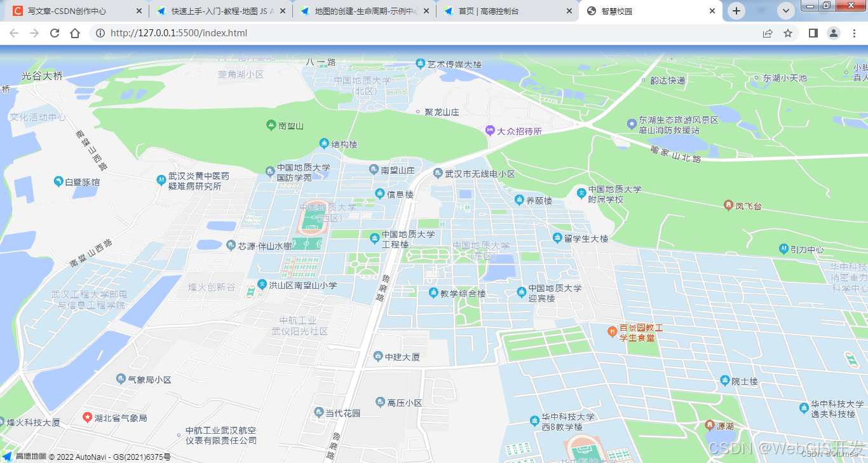Share this page icon

[x=768, y=33]
